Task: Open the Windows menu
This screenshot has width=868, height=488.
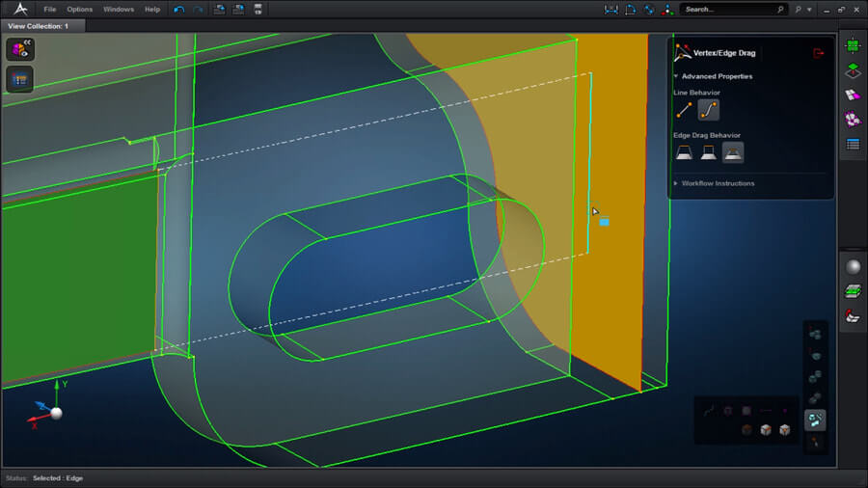Action: (119, 10)
